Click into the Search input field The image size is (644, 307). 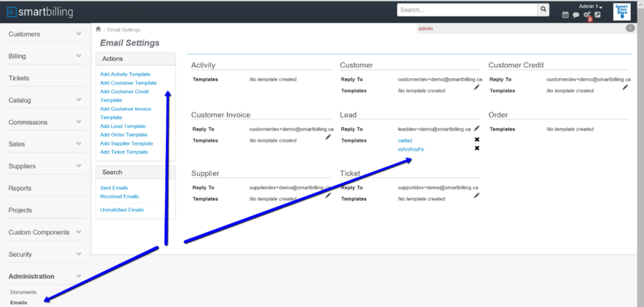(x=467, y=10)
